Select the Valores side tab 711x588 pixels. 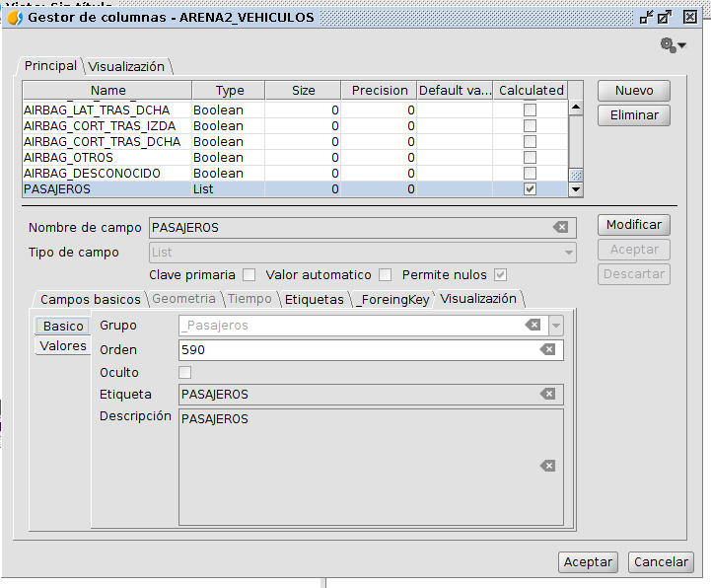coord(63,346)
